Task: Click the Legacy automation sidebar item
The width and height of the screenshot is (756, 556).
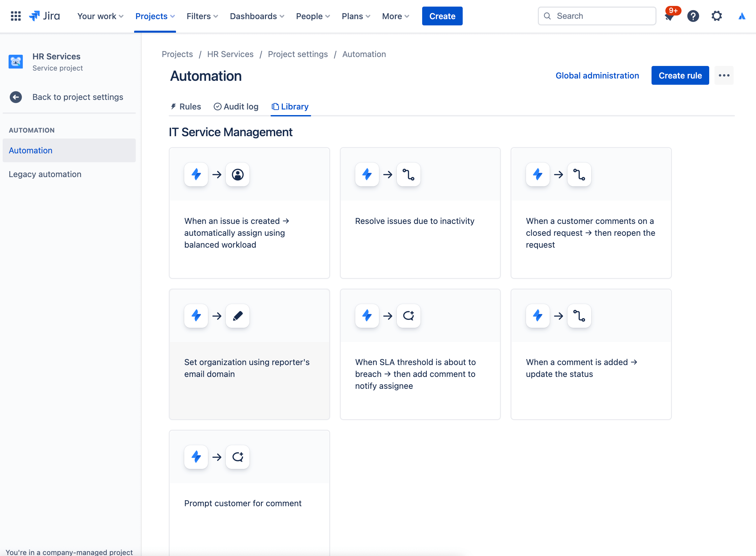Action: 45,174
